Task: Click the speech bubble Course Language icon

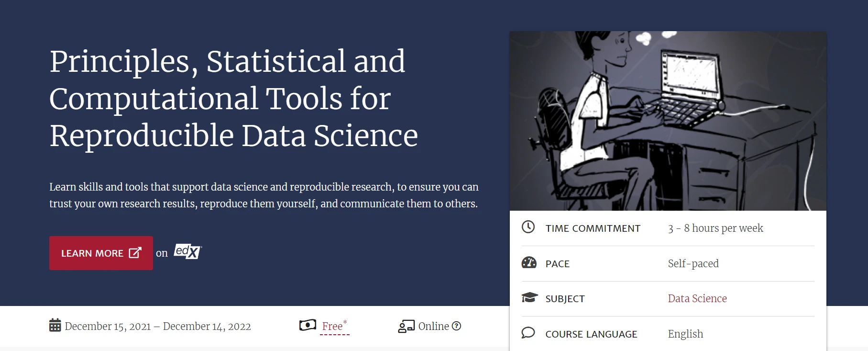Action: coord(528,333)
